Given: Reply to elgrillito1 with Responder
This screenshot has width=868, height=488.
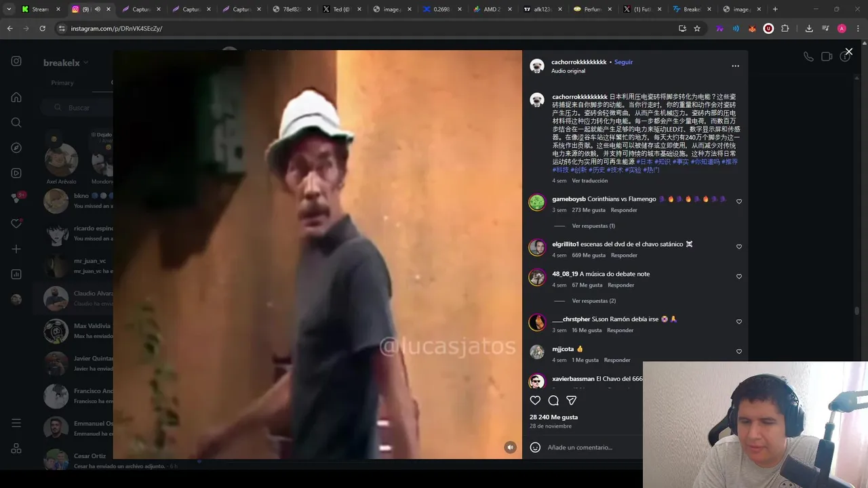Looking at the screenshot, I should (x=624, y=256).
